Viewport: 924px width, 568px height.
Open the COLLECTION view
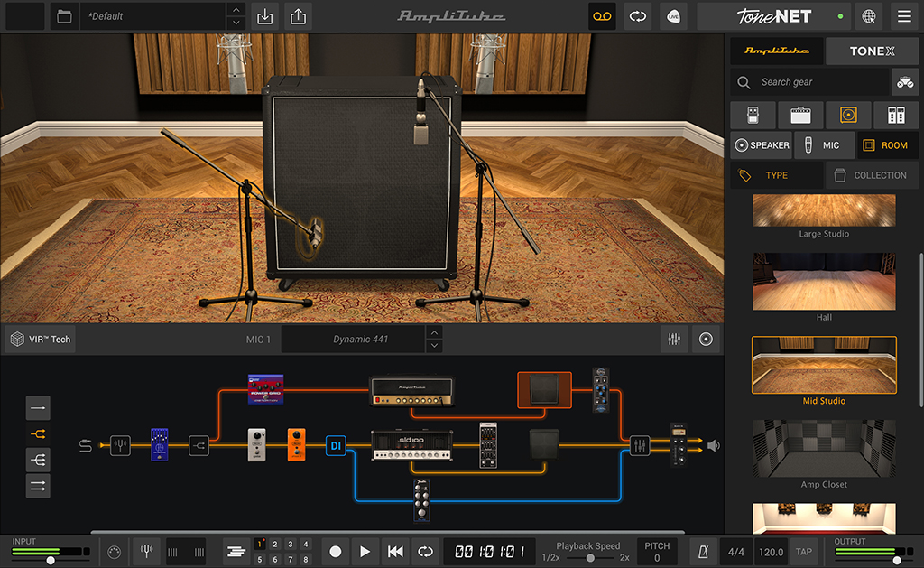pos(872,174)
